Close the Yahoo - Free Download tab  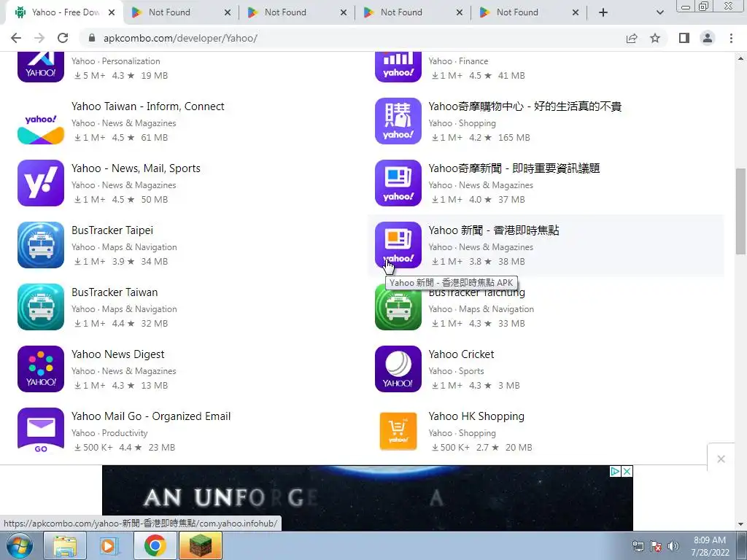tap(112, 12)
